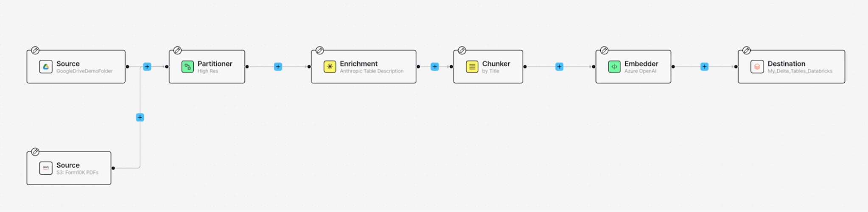868x212 pixels.
Task: Open the edit pencil on the Destination node
Action: (747, 50)
